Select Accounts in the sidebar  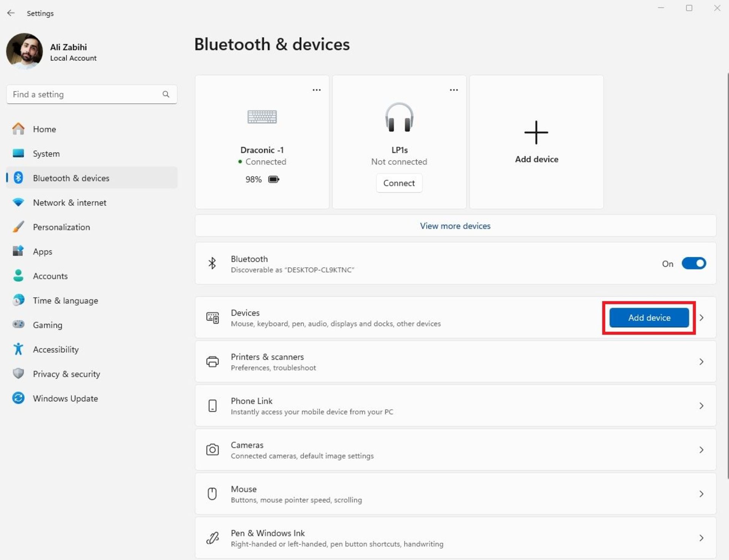pyautogui.click(x=50, y=275)
